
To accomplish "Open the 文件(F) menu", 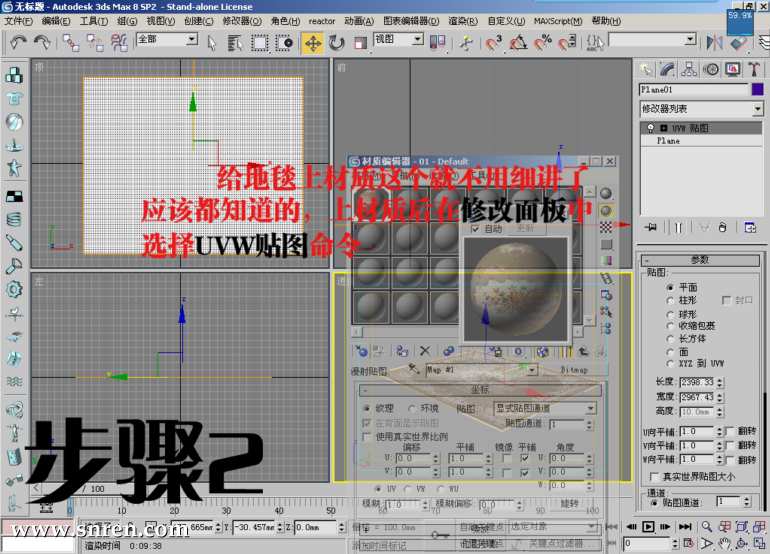I will [19, 21].
